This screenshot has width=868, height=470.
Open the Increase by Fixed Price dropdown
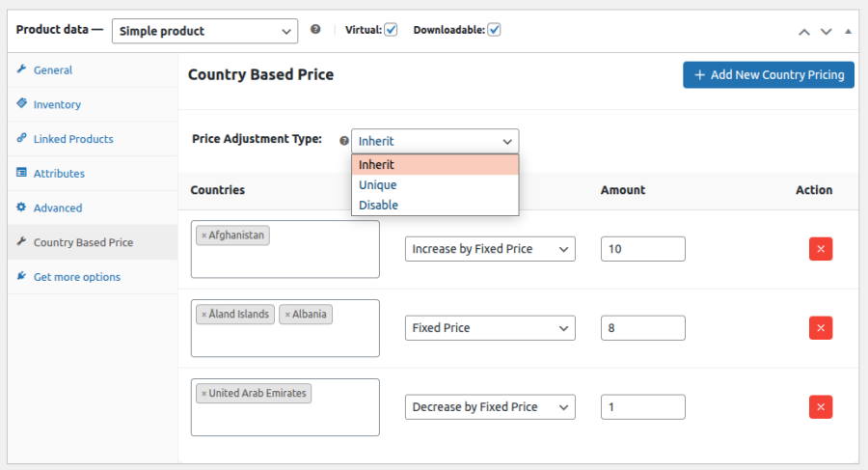pyautogui.click(x=490, y=249)
